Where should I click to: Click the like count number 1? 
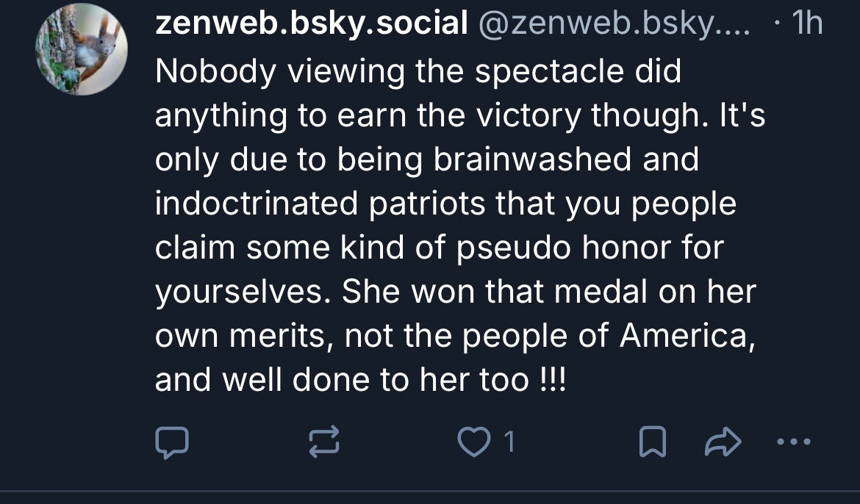[x=509, y=442]
